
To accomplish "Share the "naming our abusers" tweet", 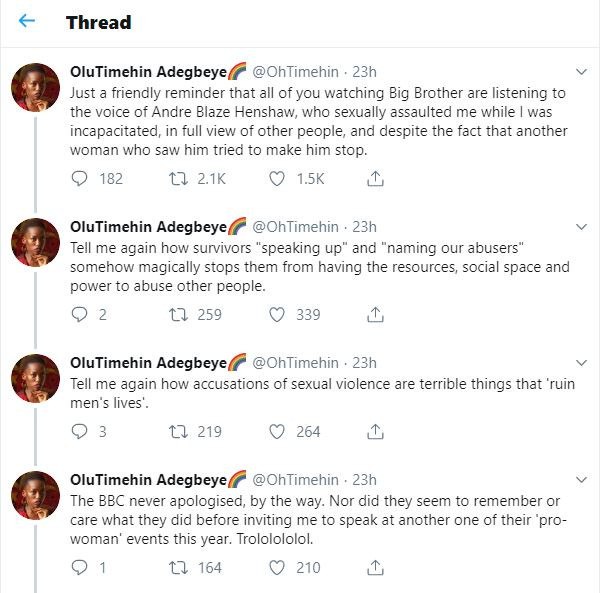I will pyautogui.click(x=376, y=314).
